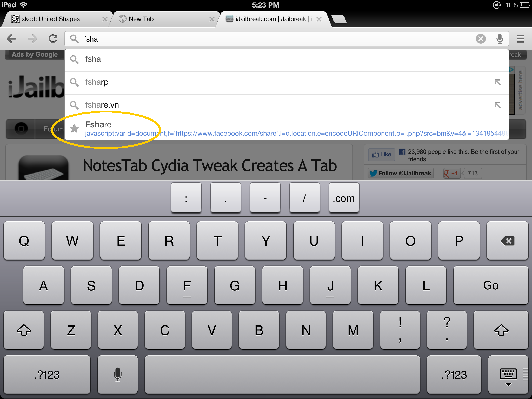Viewport: 532px width, 399px height.
Task: Tap the Ads by Google link
Action: (35, 55)
